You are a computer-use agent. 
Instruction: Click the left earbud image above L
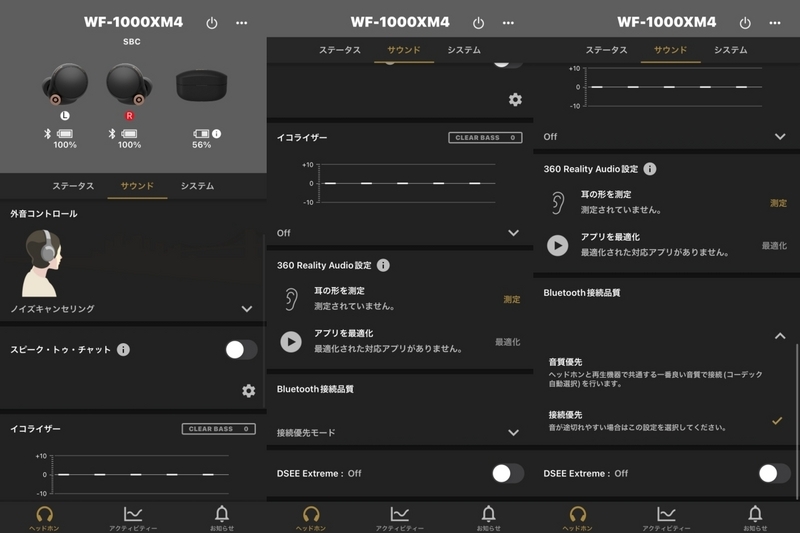[x=65, y=84]
